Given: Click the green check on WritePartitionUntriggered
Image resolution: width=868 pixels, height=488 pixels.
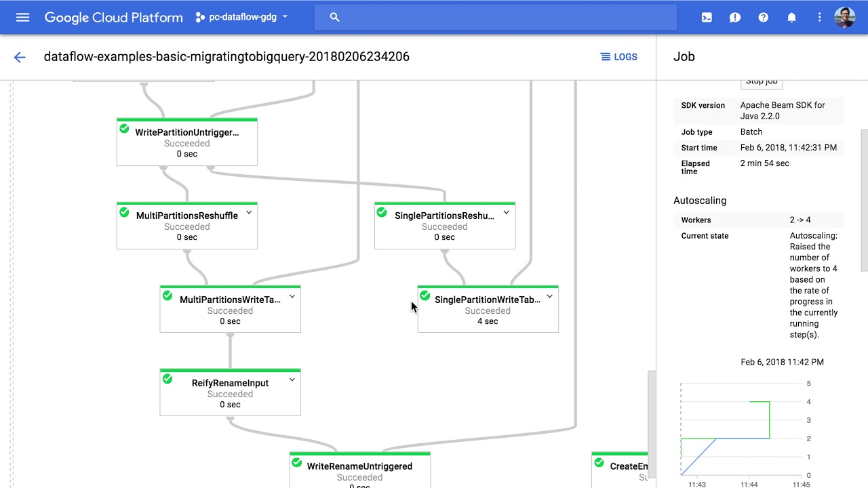Looking at the screenshot, I should [x=124, y=129].
